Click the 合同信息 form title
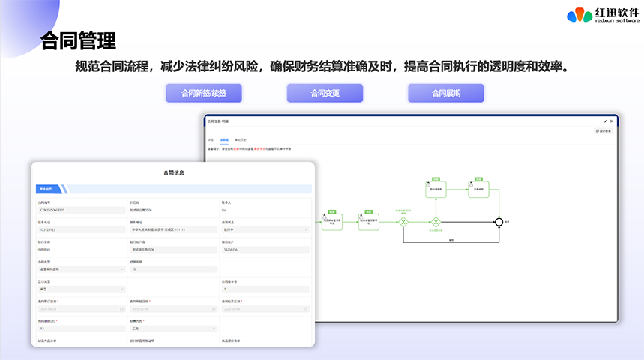 pyautogui.click(x=174, y=173)
